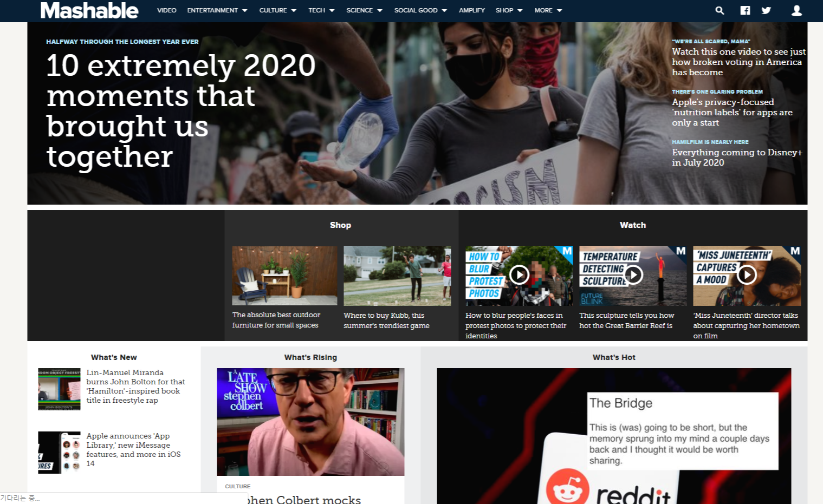Select the Entertainment menu label

(212, 10)
